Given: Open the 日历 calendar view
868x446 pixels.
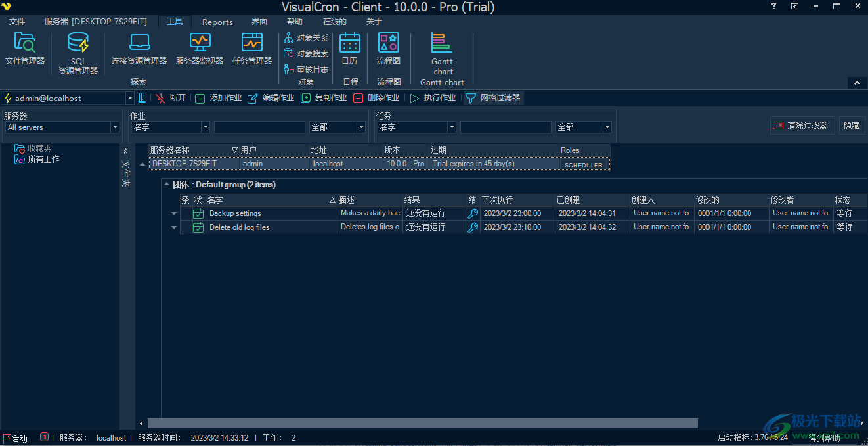Looking at the screenshot, I should pos(350,49).
